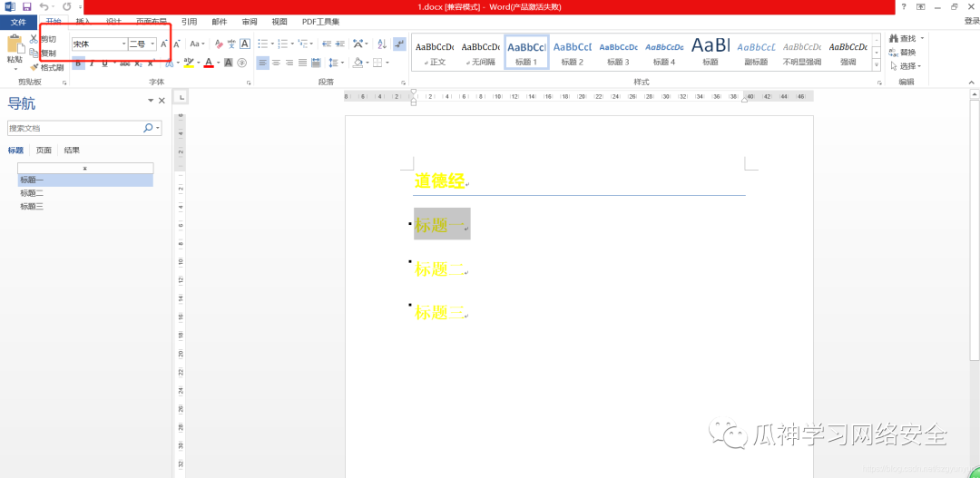
Task: Click Replace (替换) in editing group
Action: pos(903,53)
